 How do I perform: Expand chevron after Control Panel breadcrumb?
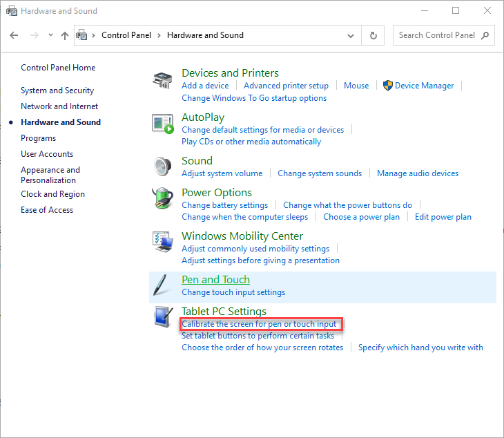(159, 35)
